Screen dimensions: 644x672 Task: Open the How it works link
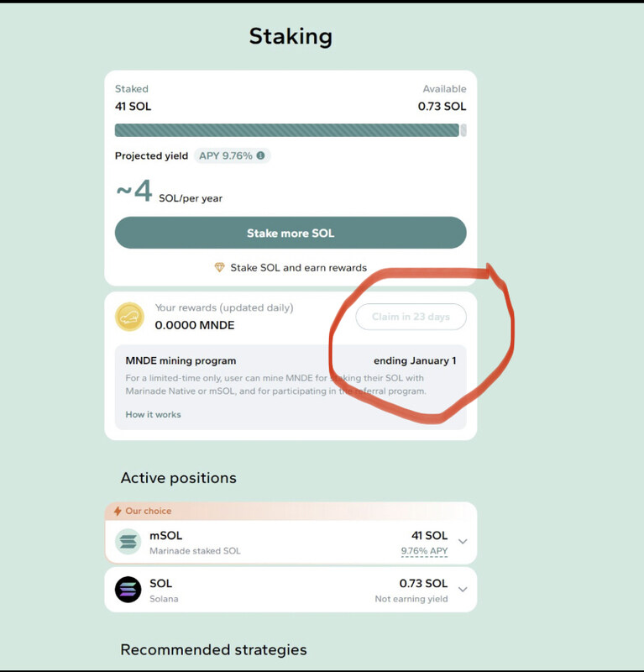pyautogui.click(x=153, y=414)
